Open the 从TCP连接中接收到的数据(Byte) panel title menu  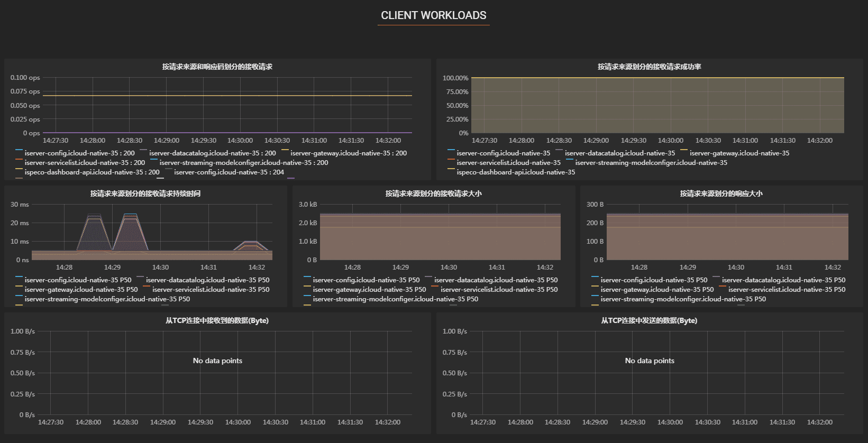[217, 320]
